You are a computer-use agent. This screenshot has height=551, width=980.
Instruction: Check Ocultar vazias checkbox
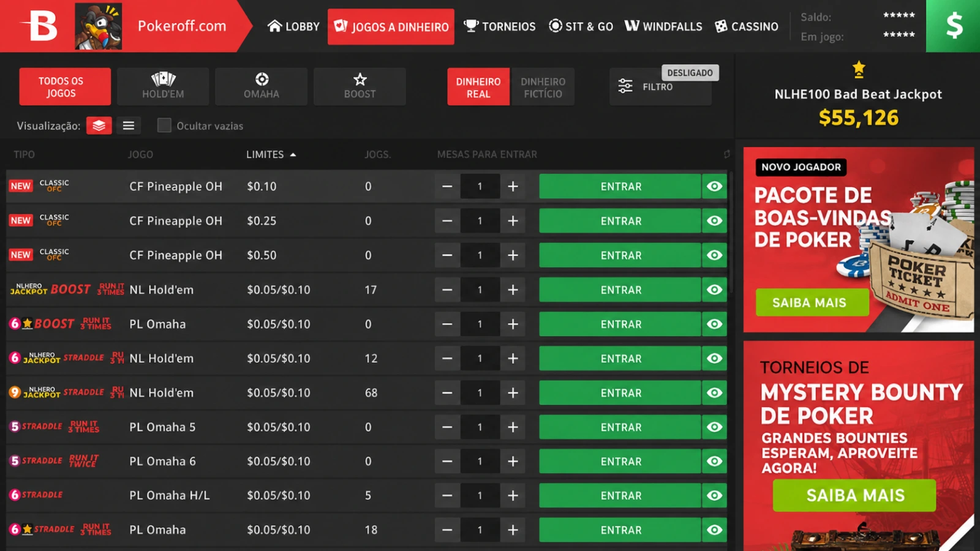click(164, 126)
